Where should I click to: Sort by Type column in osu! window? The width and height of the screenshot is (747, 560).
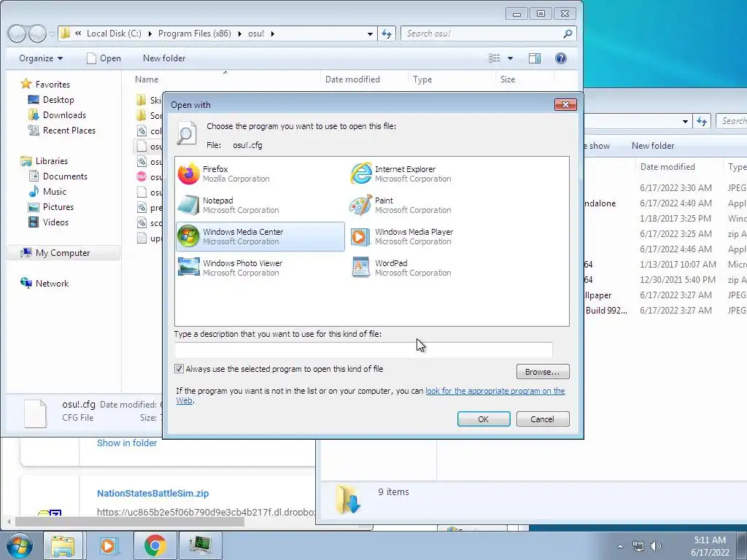point(422,79)
